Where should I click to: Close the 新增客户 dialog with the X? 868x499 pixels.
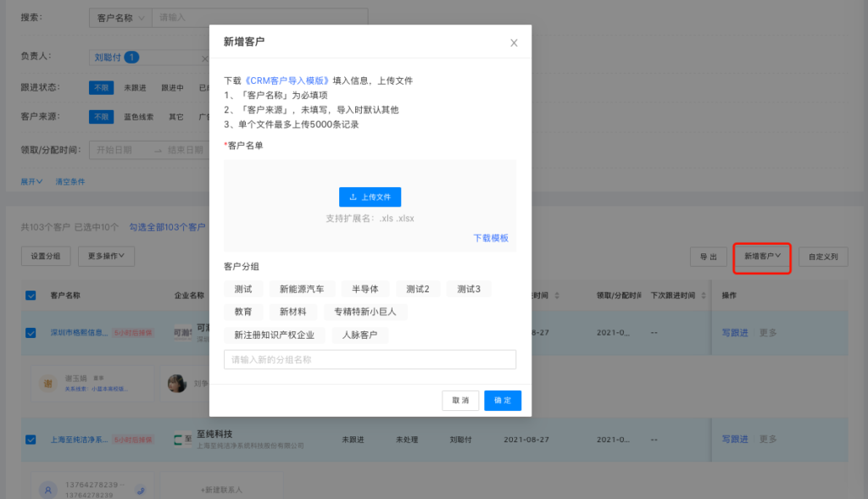click(x=514, y=43)
